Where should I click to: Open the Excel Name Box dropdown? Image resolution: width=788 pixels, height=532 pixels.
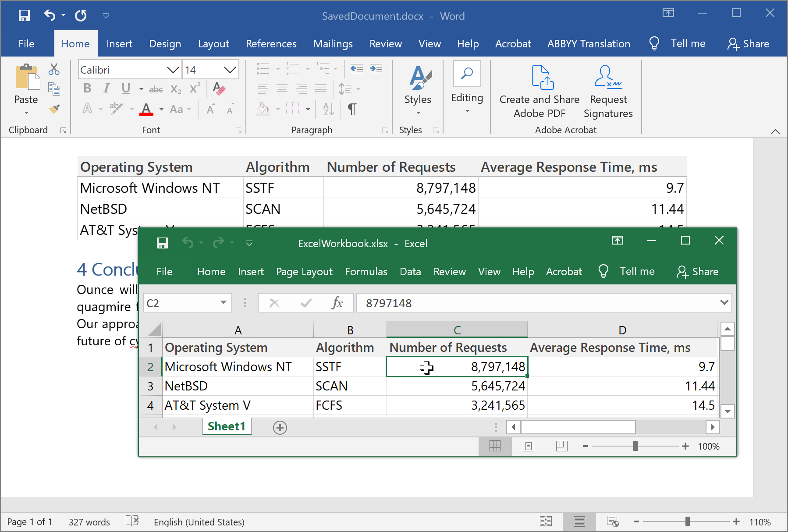pyautogui.click(x=224, y=303)
